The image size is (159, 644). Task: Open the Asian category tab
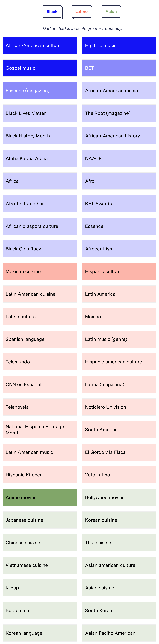111,11
